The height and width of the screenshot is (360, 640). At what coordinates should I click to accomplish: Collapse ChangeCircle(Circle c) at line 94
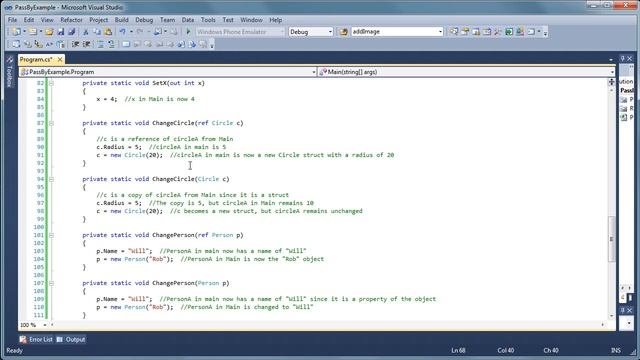[51, 179]
